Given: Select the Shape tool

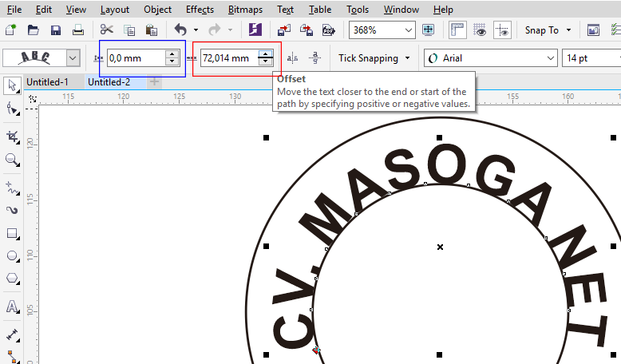Looking at the screenshot, I should click(12, 108).
